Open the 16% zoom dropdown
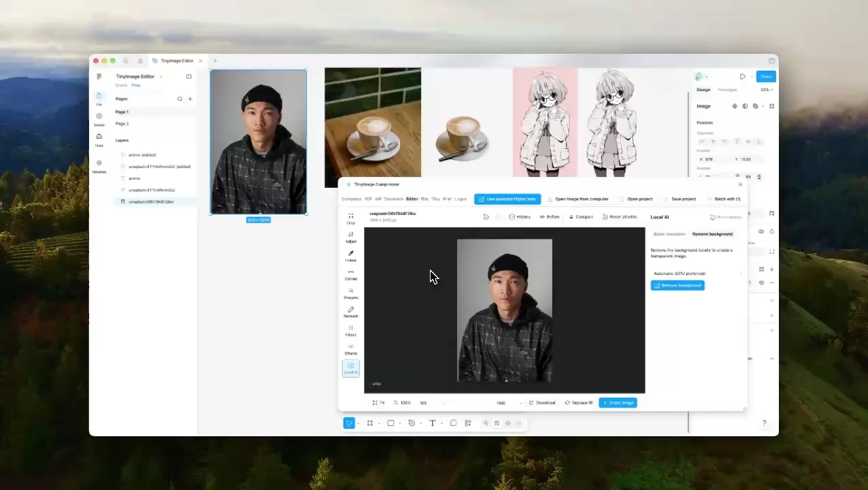This screenshot has height=490, width=868. [431, 403]
